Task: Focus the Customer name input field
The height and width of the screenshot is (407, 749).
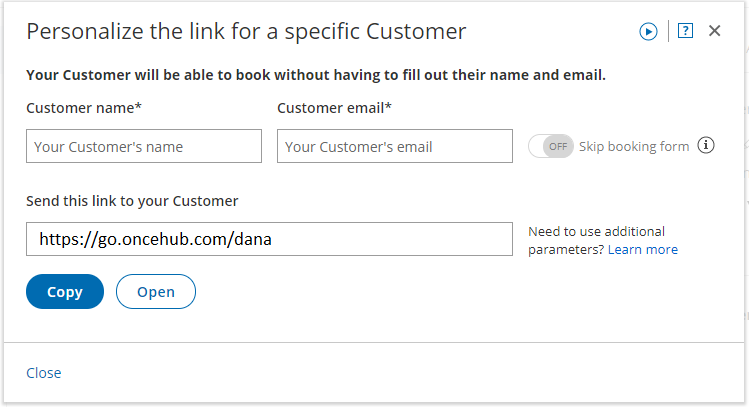Action: coord(144,146)
